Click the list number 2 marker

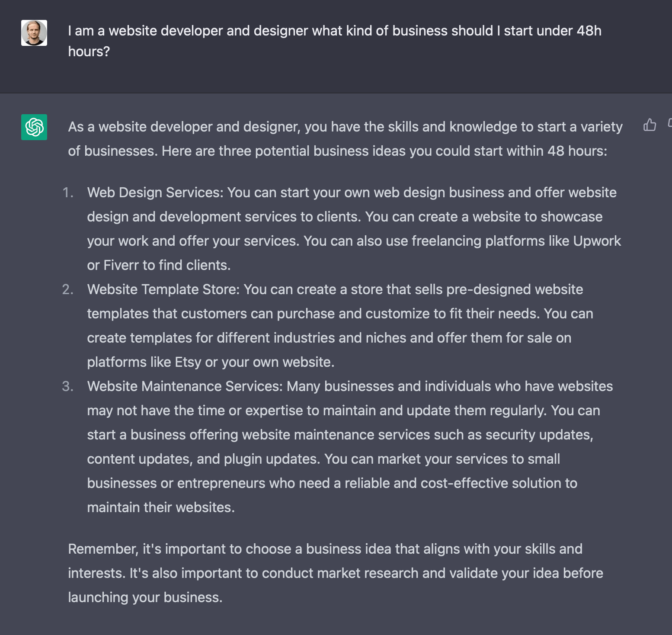[68, 289]
